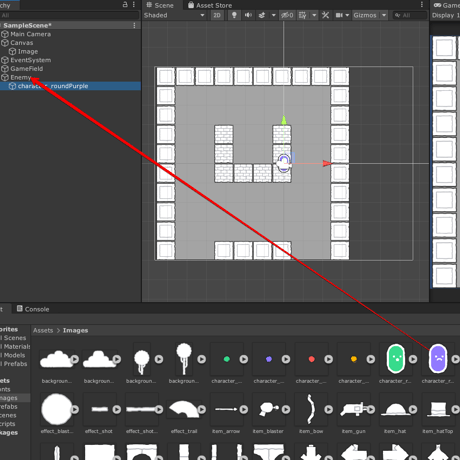Open the Gizmos dropdown arrow
The height and width of the screenshot is (460, 460).
384,15
